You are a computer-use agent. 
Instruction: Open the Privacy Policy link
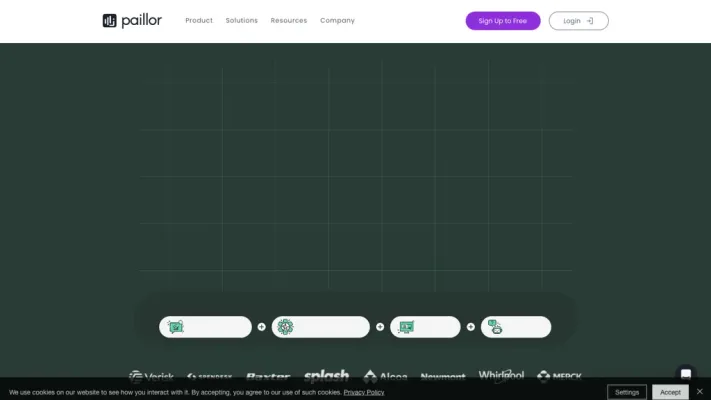363,393
